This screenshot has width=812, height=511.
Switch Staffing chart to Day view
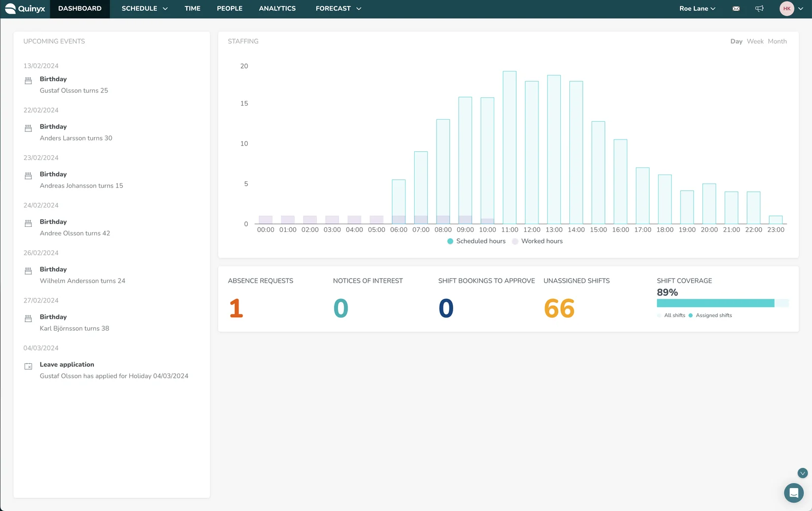[736, 42]
